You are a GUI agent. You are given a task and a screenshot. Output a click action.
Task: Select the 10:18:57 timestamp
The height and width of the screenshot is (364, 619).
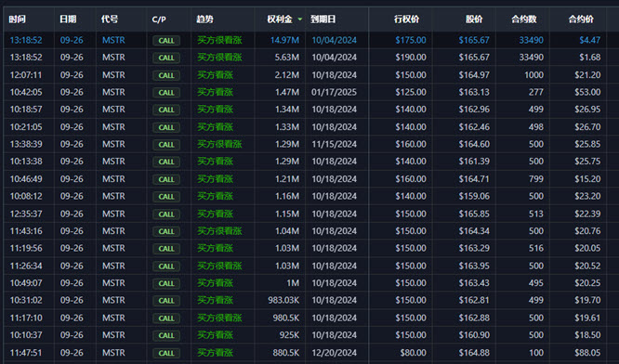[x=26, y=110]
